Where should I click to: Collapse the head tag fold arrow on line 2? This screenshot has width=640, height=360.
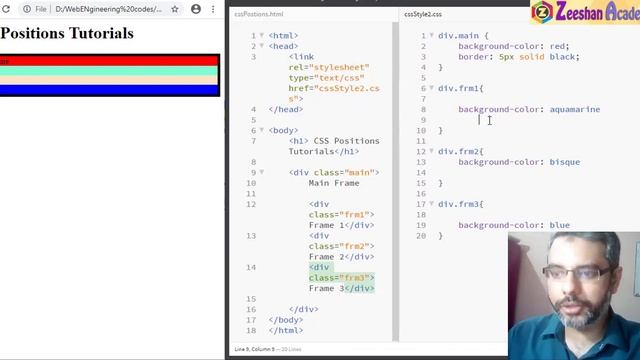click(x=262, y=46)
